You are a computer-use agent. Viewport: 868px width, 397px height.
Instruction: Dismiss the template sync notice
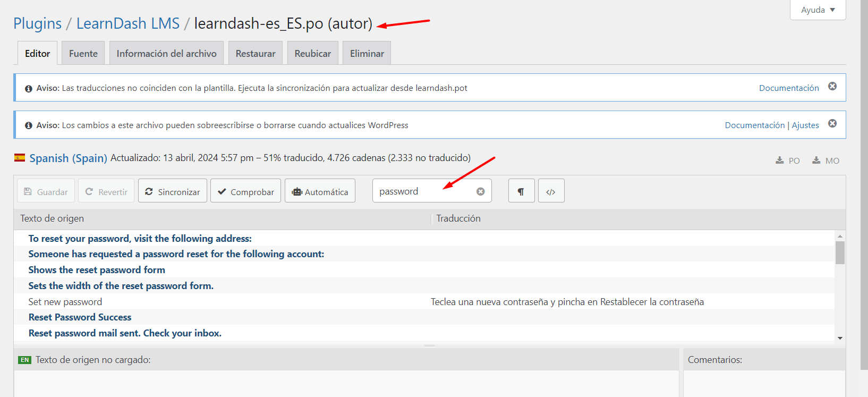(x=832, y=86)
